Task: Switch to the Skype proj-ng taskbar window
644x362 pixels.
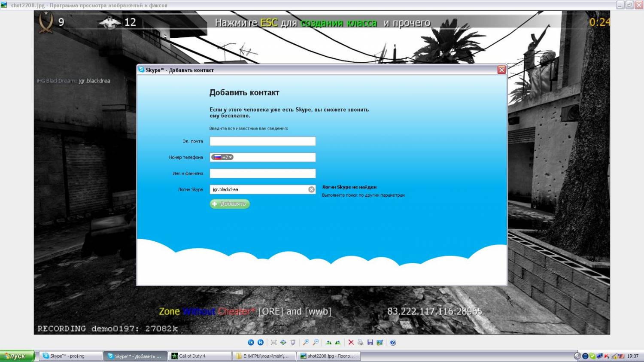Action: coord(71,356)
